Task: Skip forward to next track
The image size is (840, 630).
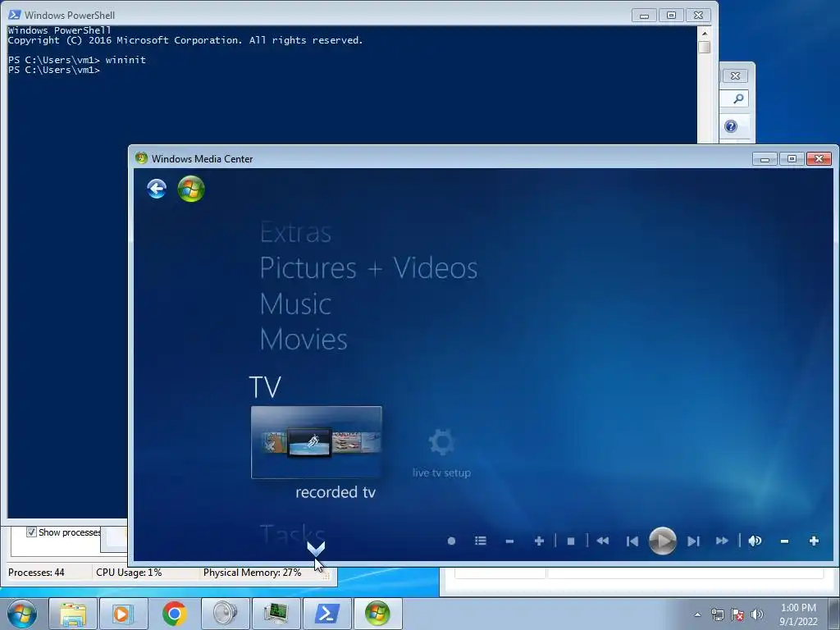Action: coord(693,541)
